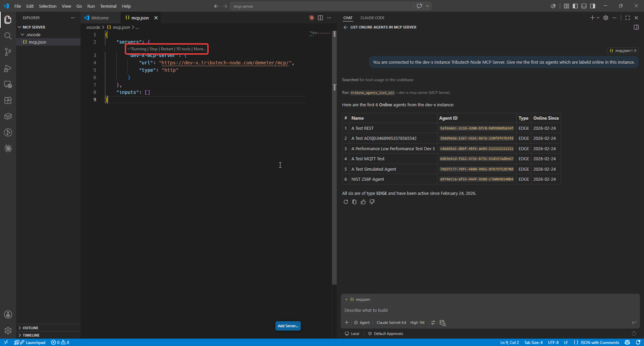The width and height of the screenshot is (644, 346).
Task: Click the Claude icon in editor title bar
Action: pyautogui.click(x=312, y=18)
